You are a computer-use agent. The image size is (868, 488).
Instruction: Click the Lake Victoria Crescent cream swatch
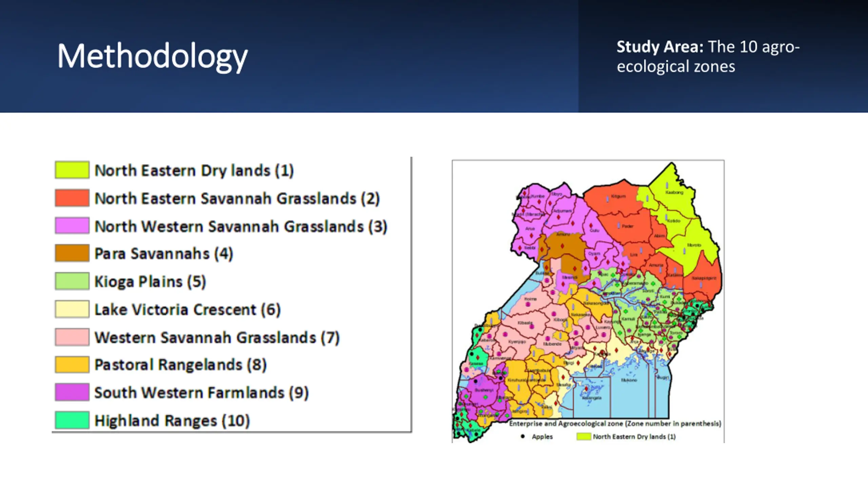(x=72, y=309)
